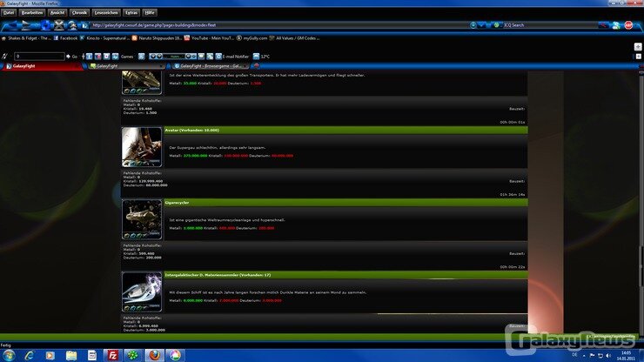Click the browser Forward arrow
The width and height of the screenshot is (644, 362).
click(27, 25)
